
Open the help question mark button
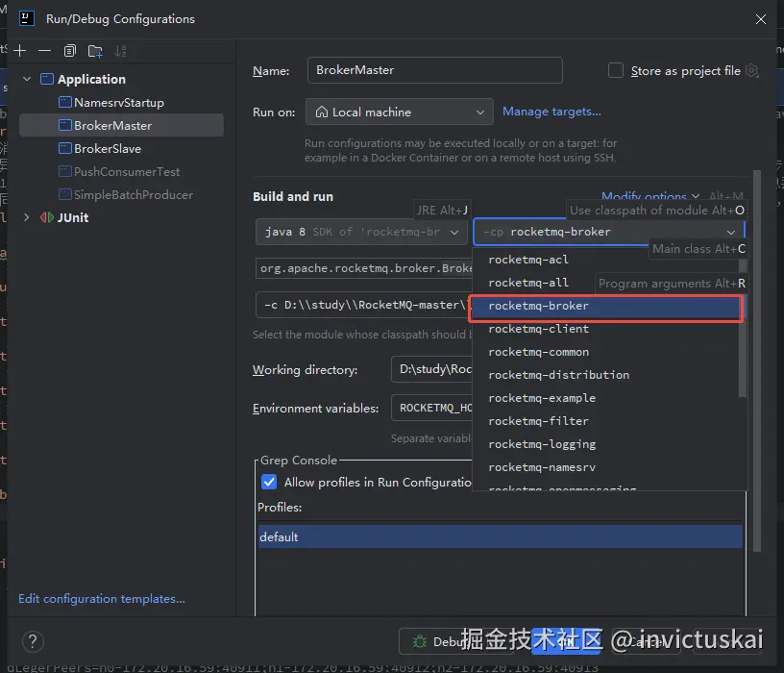pyautogui.click(x=33, y=641)
